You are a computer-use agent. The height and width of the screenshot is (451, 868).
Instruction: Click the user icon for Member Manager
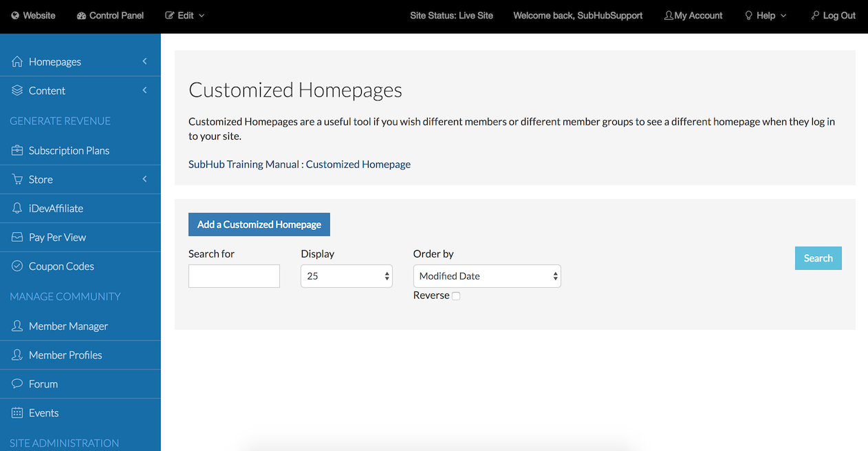tap(17, 326)
